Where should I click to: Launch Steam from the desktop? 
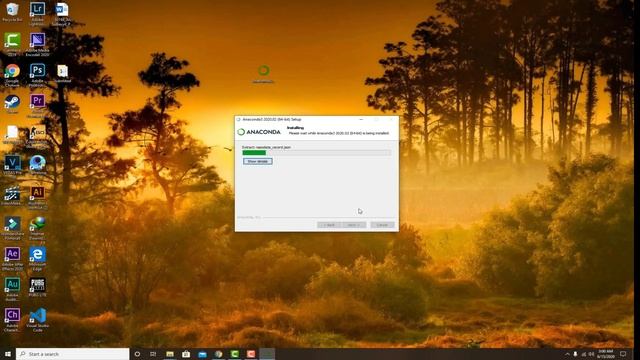click(12, 104)
